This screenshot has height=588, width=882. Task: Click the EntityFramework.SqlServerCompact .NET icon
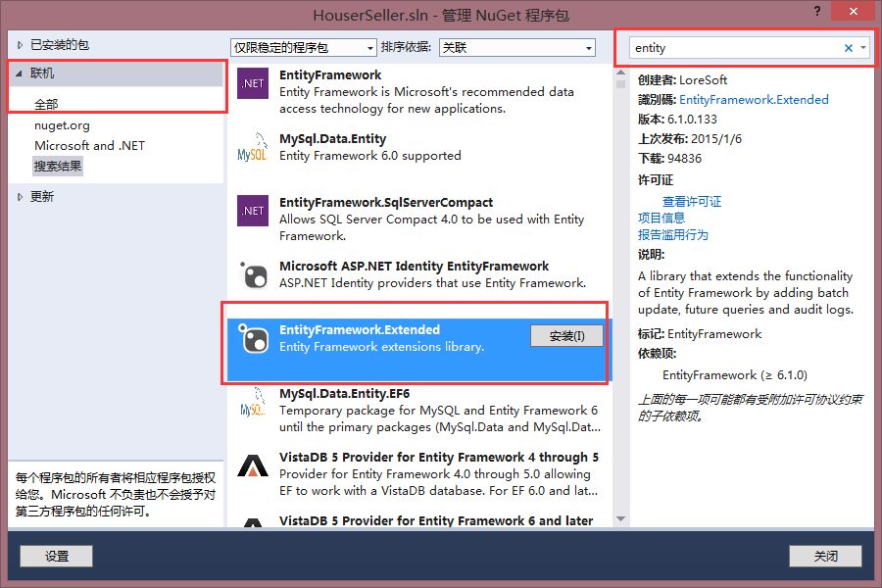point(253,211)
